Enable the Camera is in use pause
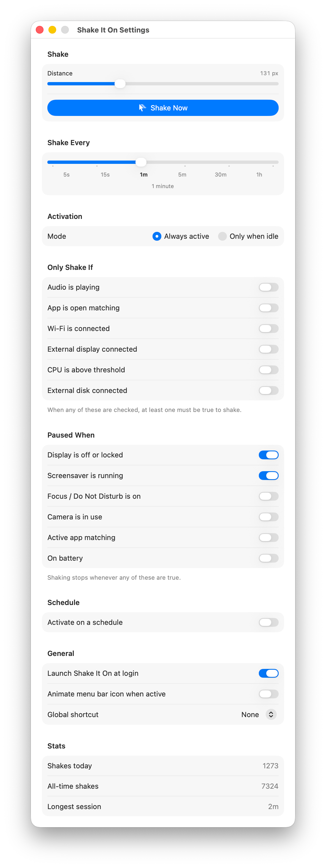326x868 pixels. [268, 517]
